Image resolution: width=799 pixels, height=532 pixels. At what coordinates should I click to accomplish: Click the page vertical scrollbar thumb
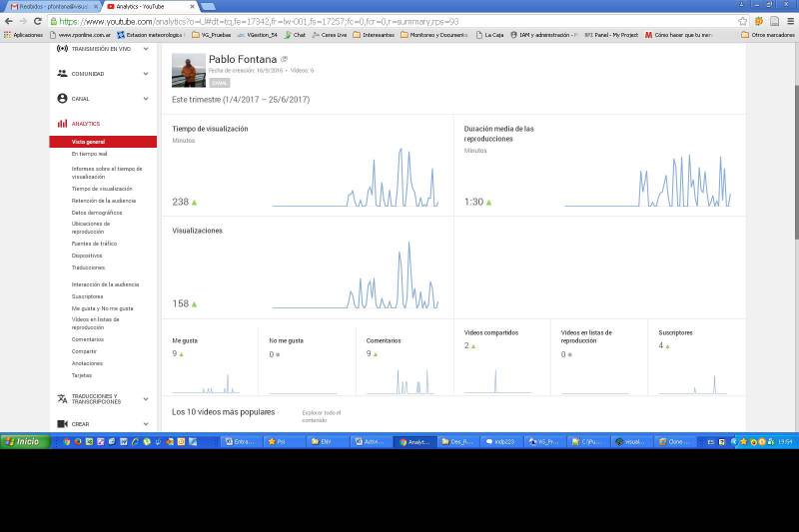[x=795, y=162]
